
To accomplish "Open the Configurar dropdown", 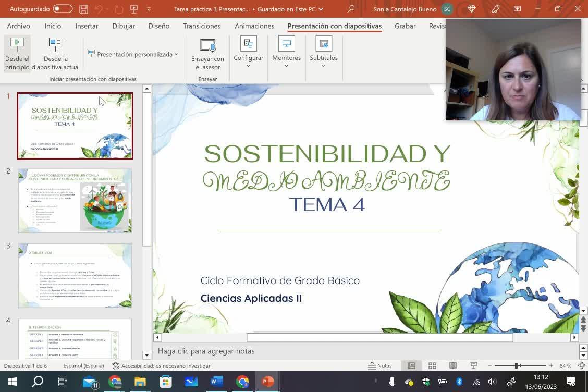I will click(x=248, y=53).
